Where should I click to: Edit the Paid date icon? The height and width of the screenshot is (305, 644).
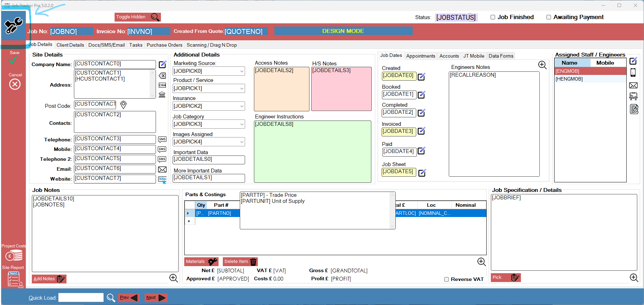pyautogui.click(x=422, y=151)
